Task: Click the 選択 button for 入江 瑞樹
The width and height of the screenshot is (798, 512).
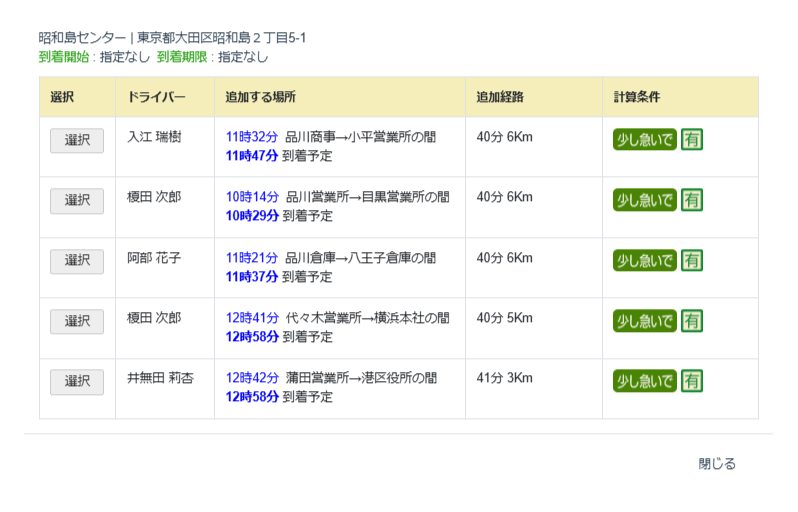Action: 77,141
